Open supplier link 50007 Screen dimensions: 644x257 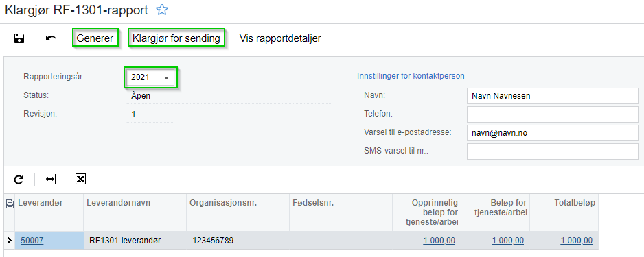[x=32, y=241]
